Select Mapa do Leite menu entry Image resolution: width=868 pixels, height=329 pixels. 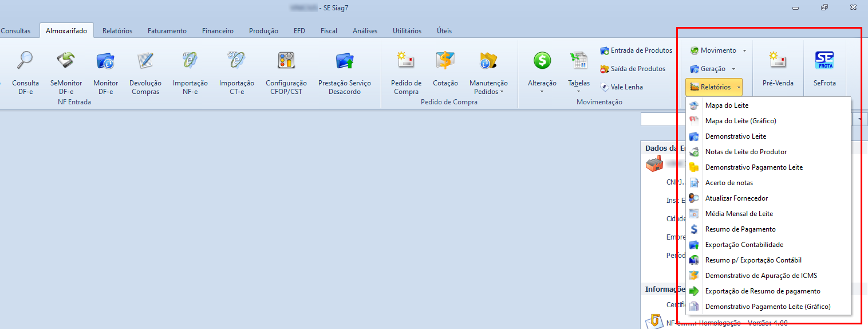tap(727, 105)
